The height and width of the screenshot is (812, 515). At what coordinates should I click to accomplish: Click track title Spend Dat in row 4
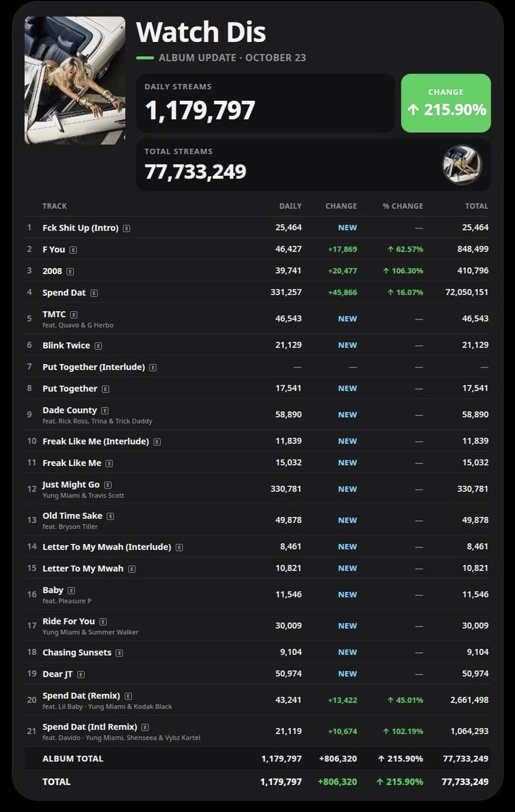pos(64,292)
